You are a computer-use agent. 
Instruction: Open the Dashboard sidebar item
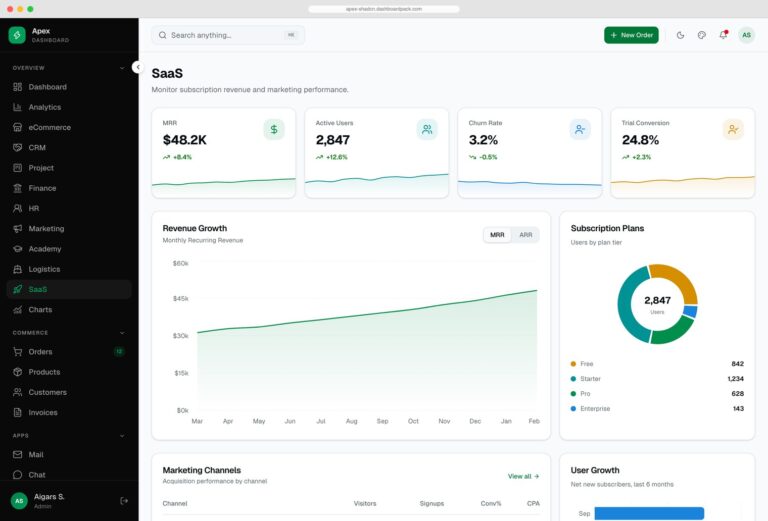pyautogui.click(x=69, y=87)
